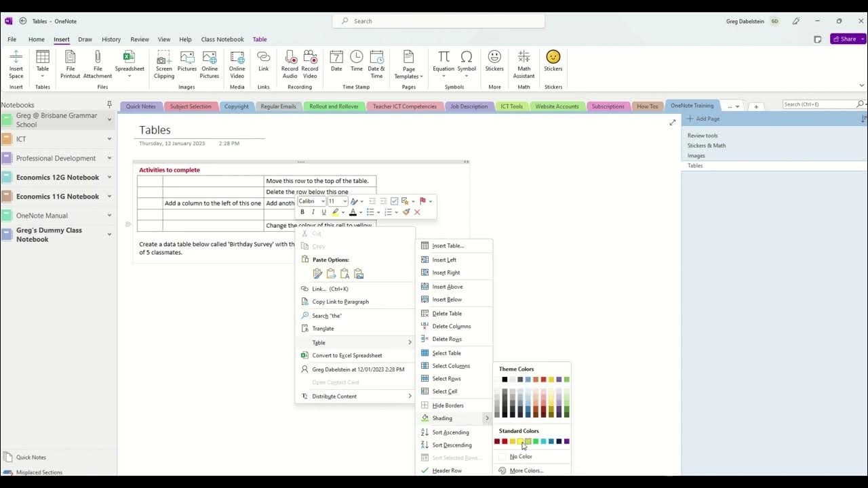Open the Calibri font name dropdown
The image size is (868, 488).
323,201
